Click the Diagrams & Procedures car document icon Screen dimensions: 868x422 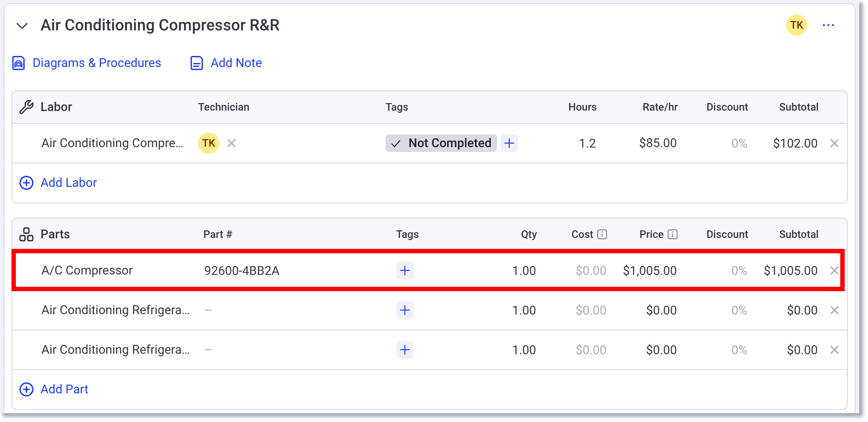click(18, 63)
